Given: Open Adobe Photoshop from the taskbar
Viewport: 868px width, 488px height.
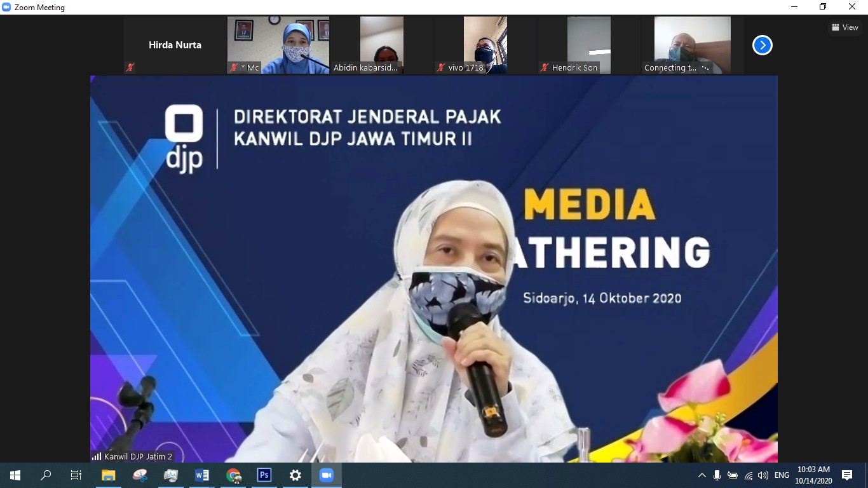Looking at the screenshot, I should point(264,475).
